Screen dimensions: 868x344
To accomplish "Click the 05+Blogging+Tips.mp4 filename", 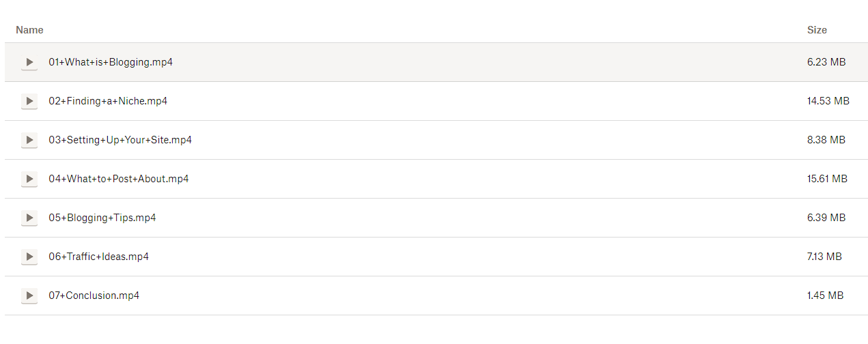I will tap(102, 218).
